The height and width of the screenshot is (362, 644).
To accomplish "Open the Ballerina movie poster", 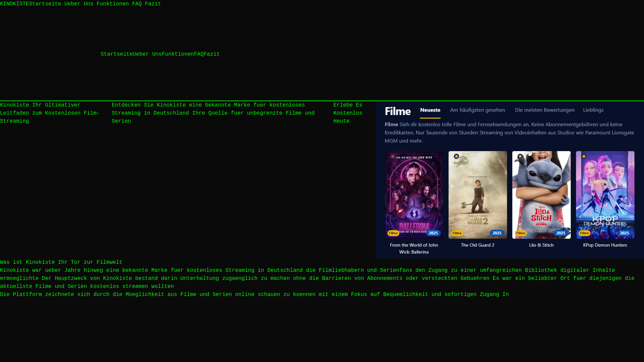I will [414, 195].
